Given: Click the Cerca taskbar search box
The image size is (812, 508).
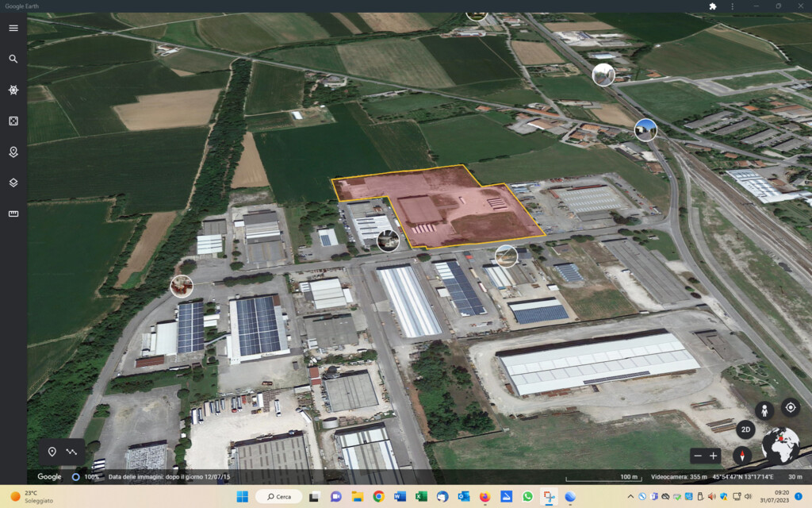Looking at the screenshot, I should point(278,497).
